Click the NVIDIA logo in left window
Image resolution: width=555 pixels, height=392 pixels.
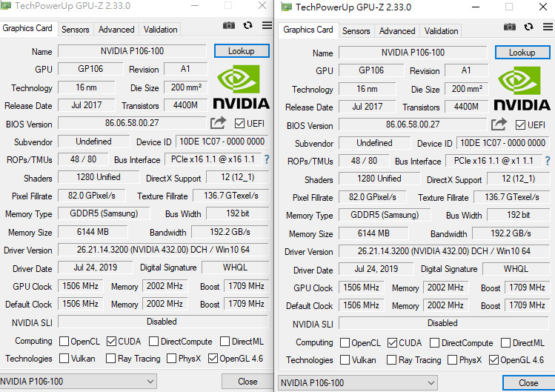[242, 87]
